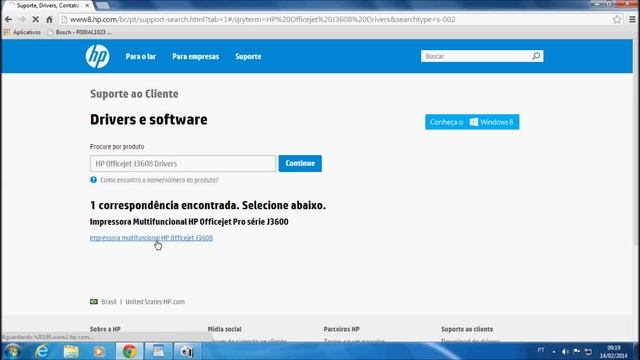The height and width of the screenshot is (360, 640).
Task: Click the browser forward arrow
Action: pos(22,19)
